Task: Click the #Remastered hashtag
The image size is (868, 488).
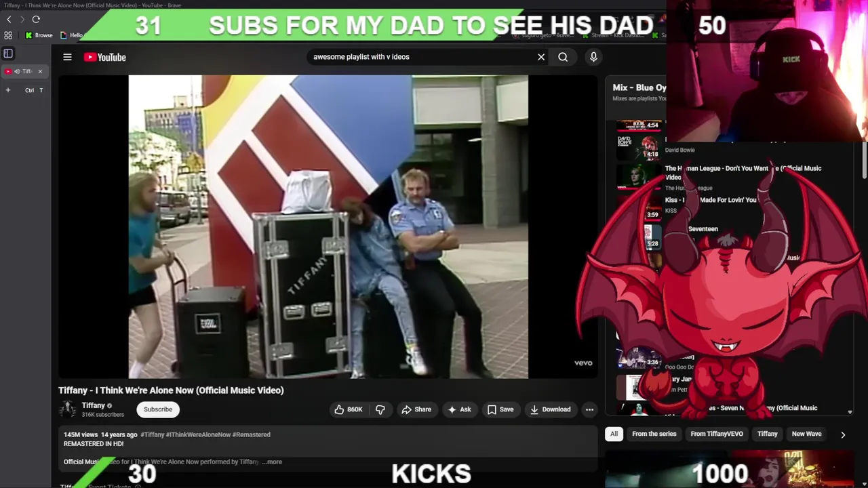Action: (x=252, y=434)
